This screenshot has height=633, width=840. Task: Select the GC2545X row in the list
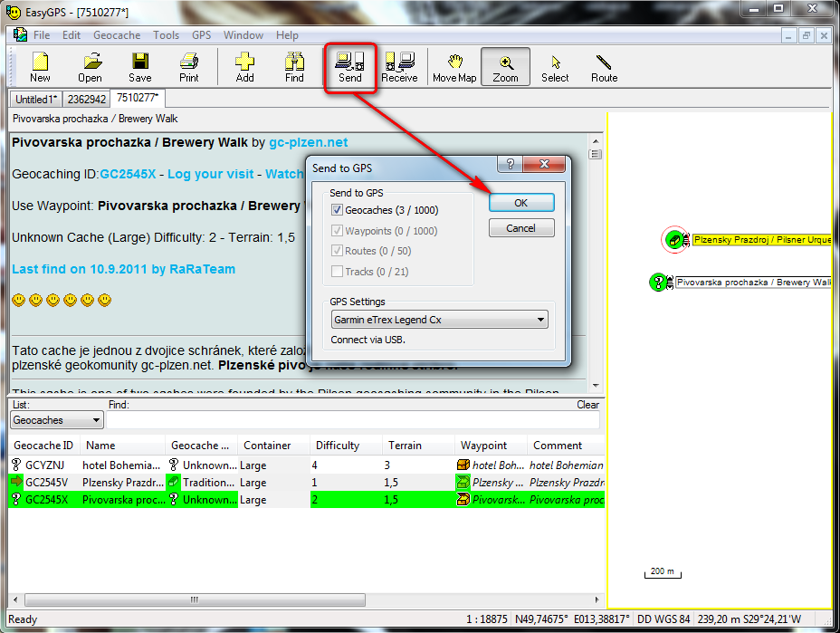click(307, 499)
